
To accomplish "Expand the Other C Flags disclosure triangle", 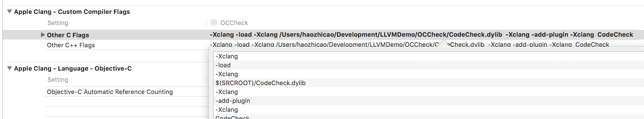I will (43, 35).
